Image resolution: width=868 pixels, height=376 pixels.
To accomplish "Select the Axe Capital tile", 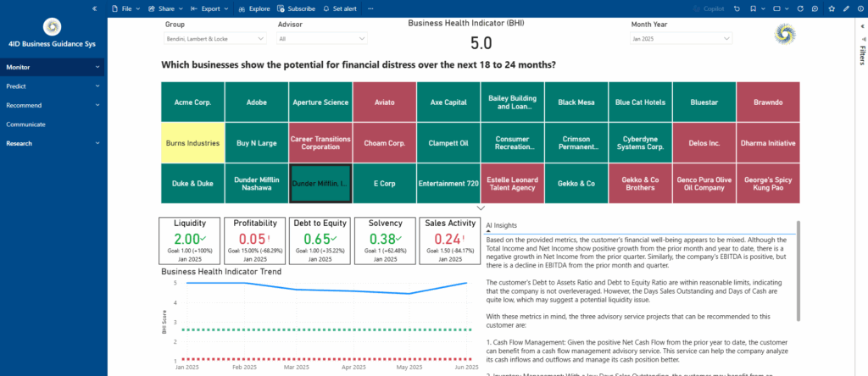I will tap(448, 102).
